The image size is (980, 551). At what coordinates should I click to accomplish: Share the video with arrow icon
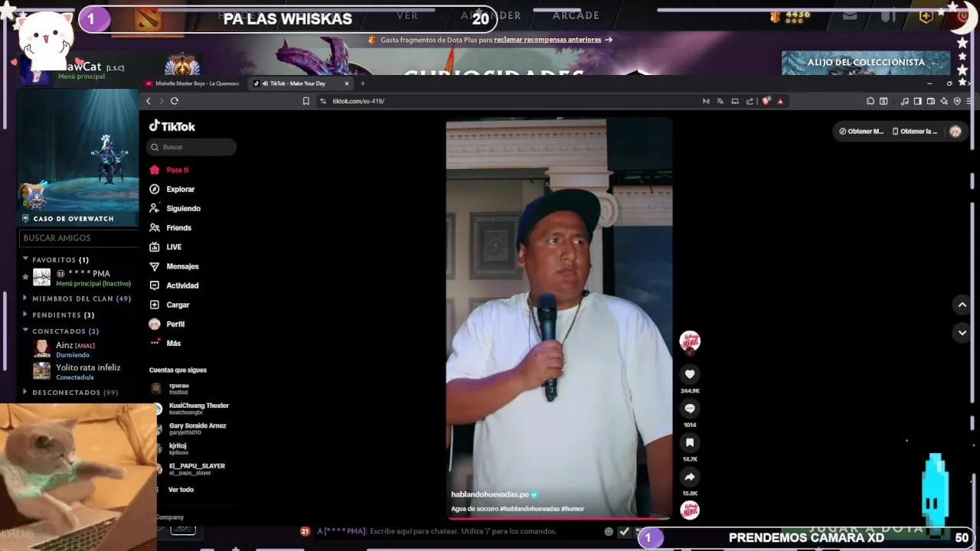pos(690,477)
